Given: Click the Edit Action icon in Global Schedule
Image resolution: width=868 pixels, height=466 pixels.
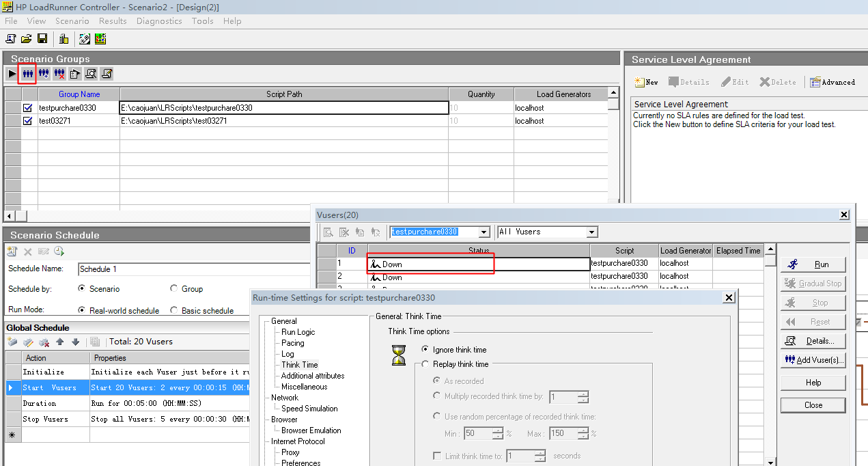Looking at the screenshot, I should tap(28, 342).
